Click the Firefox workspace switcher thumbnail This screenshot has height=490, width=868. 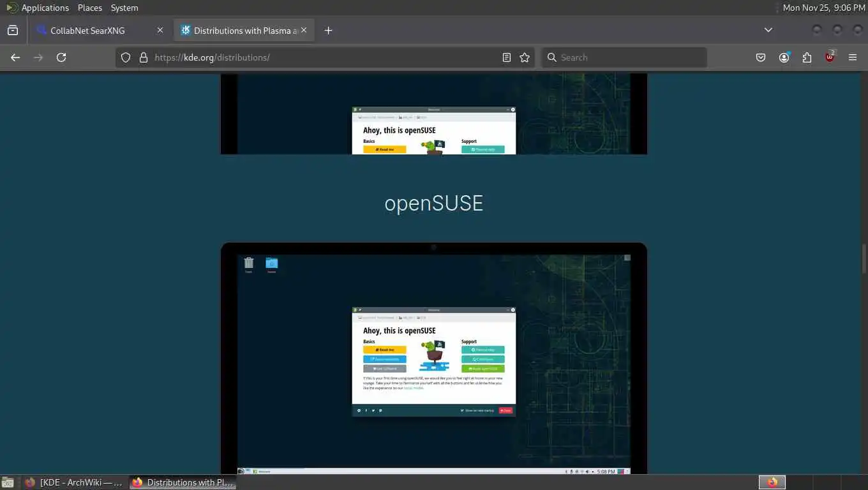click(772, 482)
